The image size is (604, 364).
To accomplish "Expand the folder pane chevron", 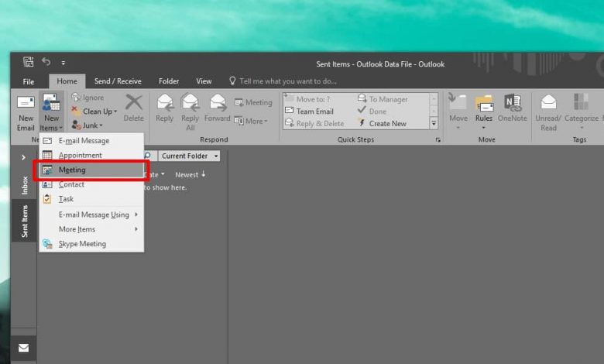I will coord(23,157).
